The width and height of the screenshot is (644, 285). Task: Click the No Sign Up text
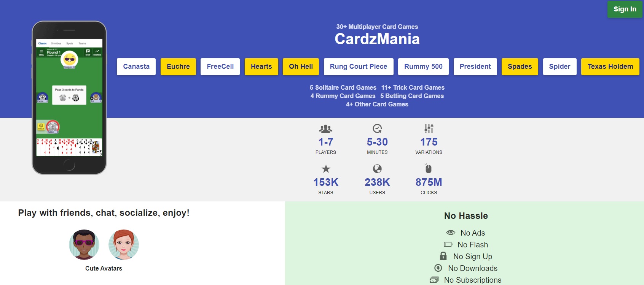coord(473,256)
